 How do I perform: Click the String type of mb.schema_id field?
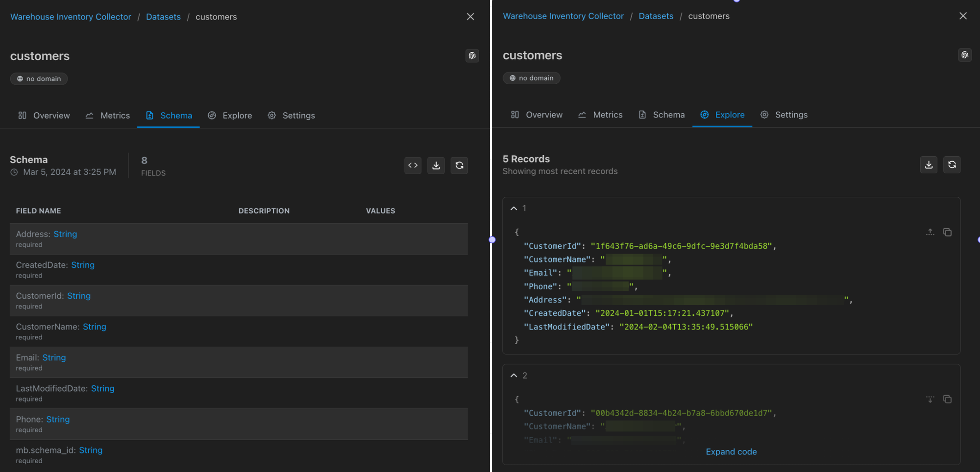pyautogui.click(x=91, y=450)
